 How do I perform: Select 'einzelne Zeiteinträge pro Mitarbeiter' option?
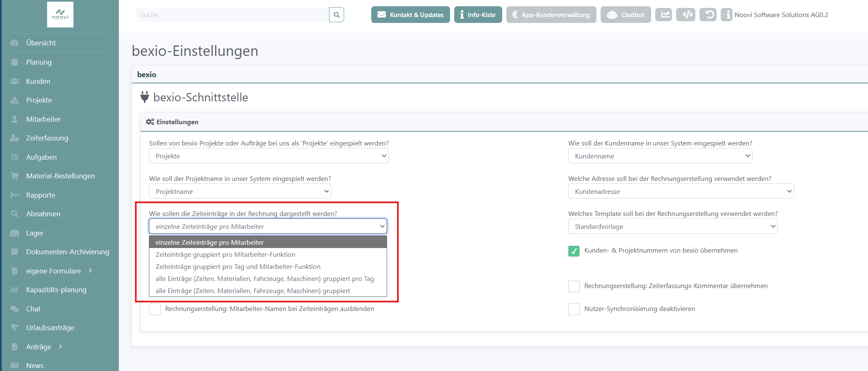[268, 242]
